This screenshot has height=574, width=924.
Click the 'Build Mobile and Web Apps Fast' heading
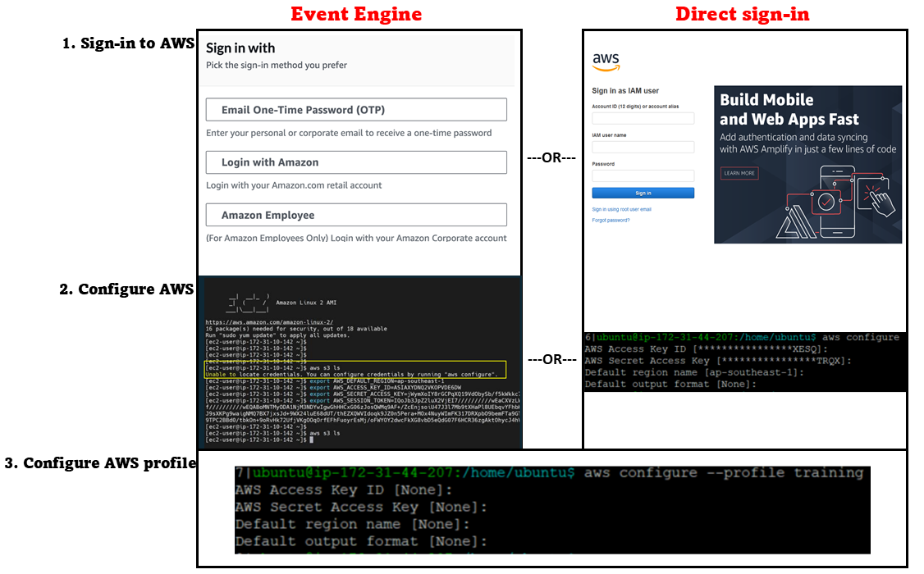coord(789,110)
